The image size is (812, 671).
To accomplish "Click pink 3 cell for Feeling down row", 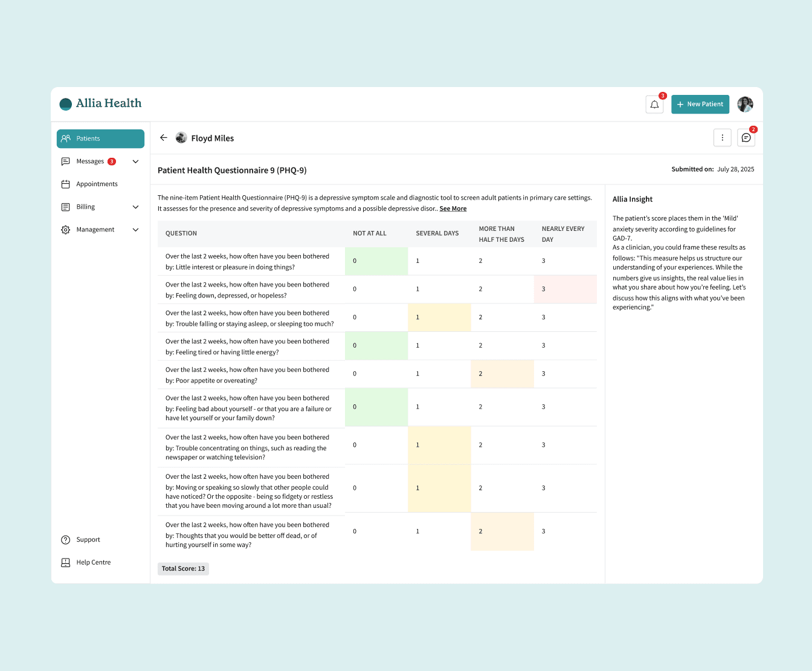I will point(565,289).
